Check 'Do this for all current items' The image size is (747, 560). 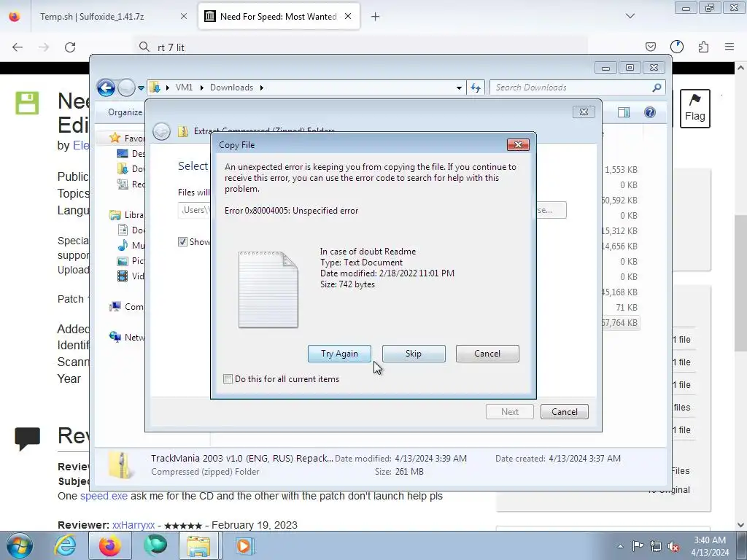click(228, 379)
